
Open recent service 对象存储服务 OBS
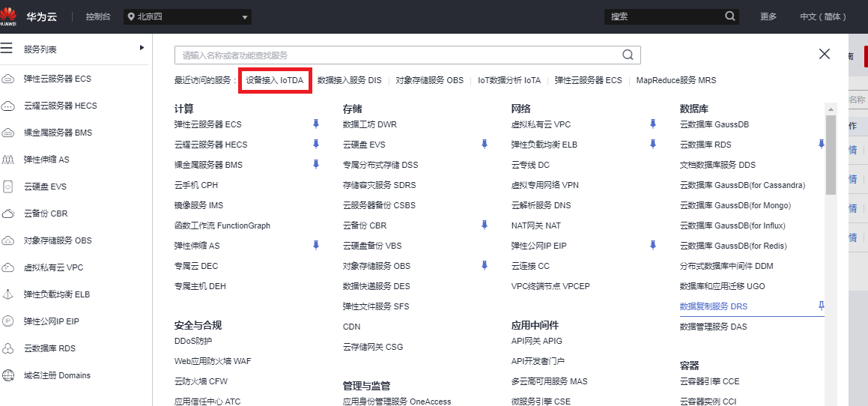coord(430,80)
